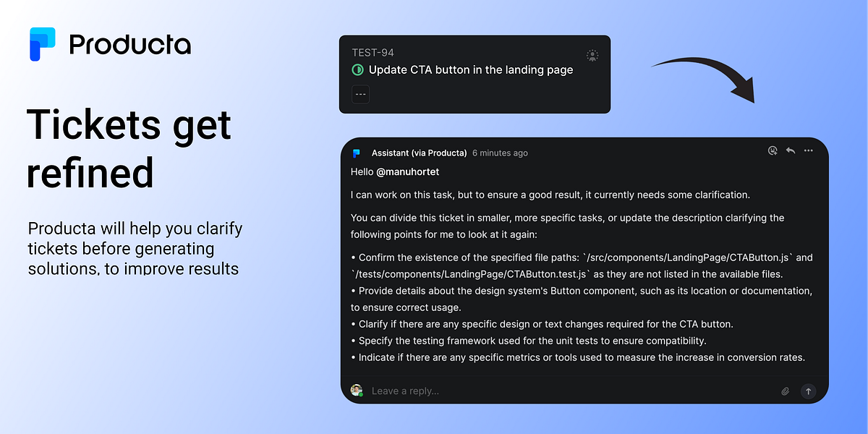Screen dimensions: 868x434
Task: Click the Producta wordmark text
Action: (x=130, y=46)
